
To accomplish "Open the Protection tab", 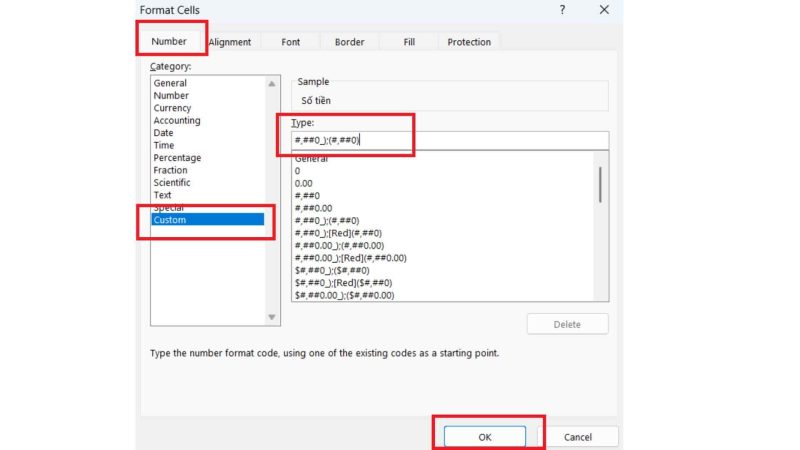I will coord(469,42).
